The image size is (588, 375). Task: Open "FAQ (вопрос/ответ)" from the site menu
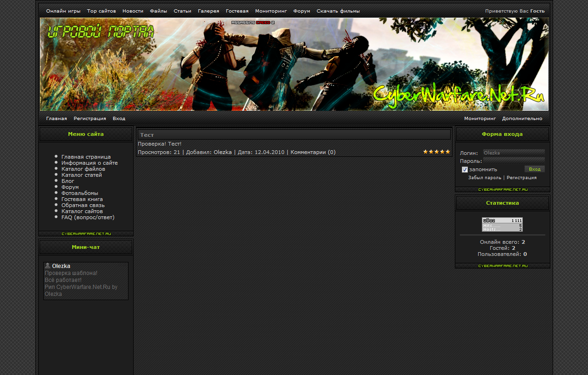[x=88, y=217]
